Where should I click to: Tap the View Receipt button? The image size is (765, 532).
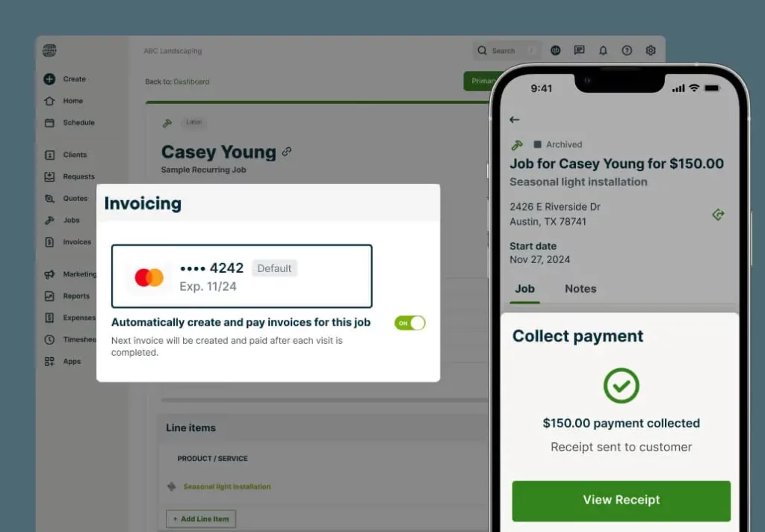(x=621, y=501)
